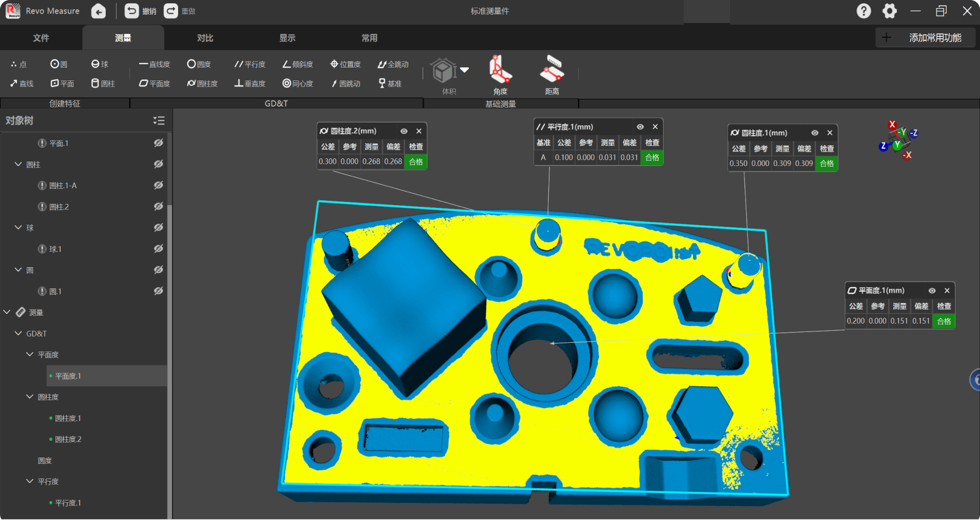Open the 文件 tab
980x524 pixels.
click(x=41, y=38)
